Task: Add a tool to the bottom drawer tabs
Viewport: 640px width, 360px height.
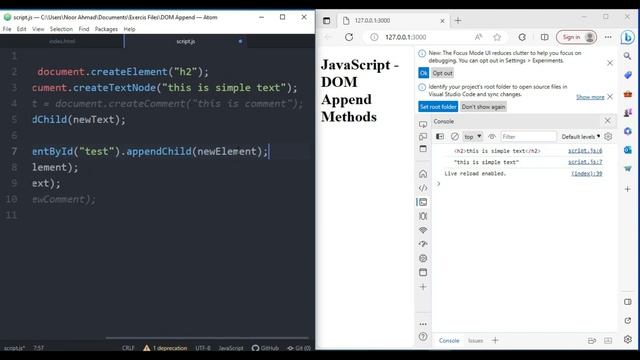Action: click(x=495, y=340)
